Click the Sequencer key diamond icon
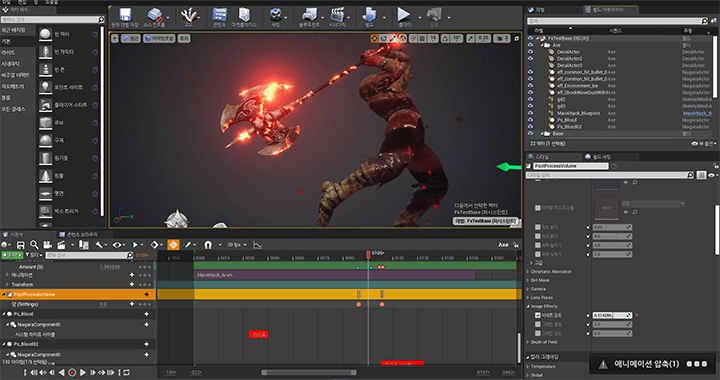The image size is (720, 380). 154,245
